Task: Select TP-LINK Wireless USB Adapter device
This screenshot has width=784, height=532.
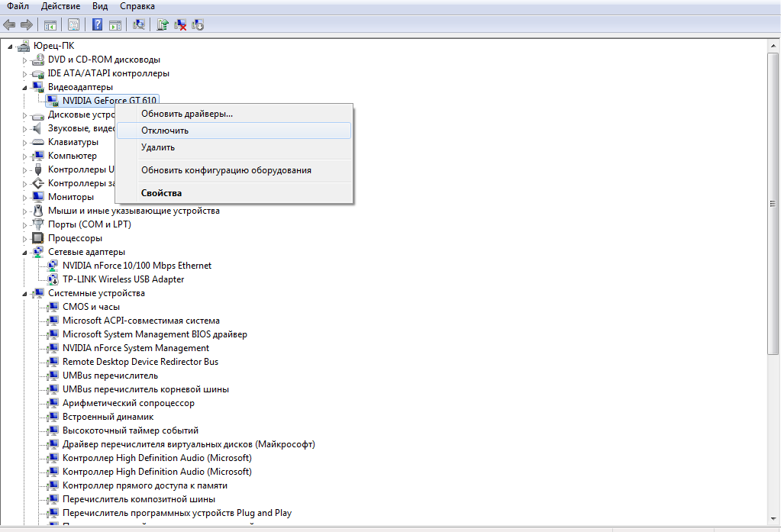Action: tap(123, 279)
